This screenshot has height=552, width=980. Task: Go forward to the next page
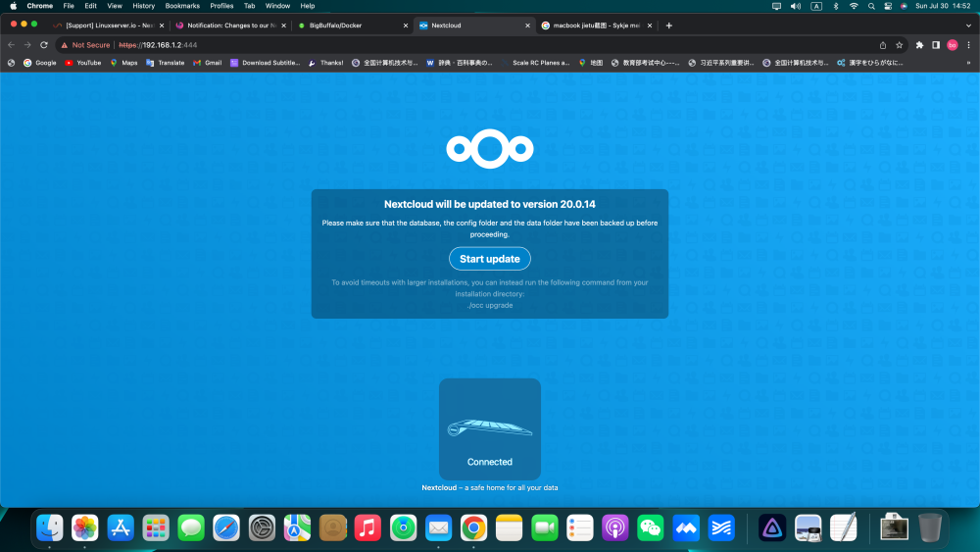pyautogui.click(x=27, y=45)
